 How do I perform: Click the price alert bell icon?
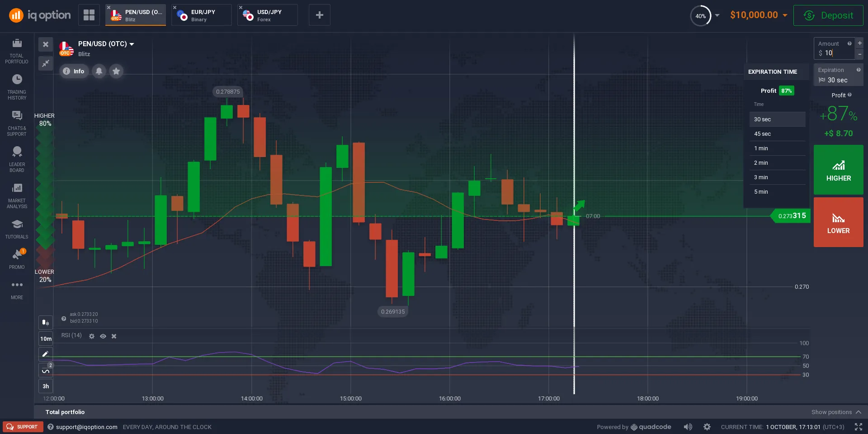[x=99, y=71]
